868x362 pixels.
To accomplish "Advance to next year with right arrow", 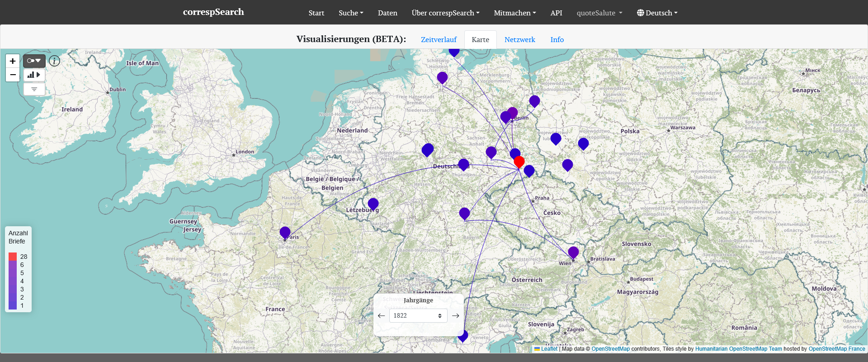I will 456,316.
